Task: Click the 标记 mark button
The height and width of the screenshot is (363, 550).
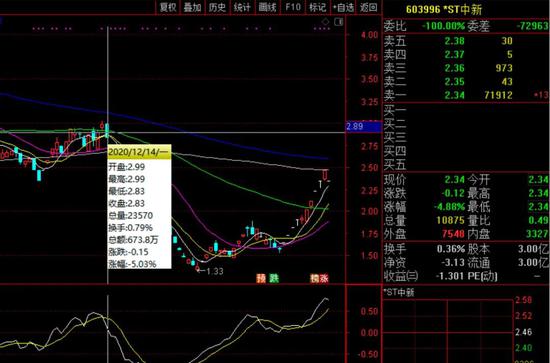Action: [317, 7]
